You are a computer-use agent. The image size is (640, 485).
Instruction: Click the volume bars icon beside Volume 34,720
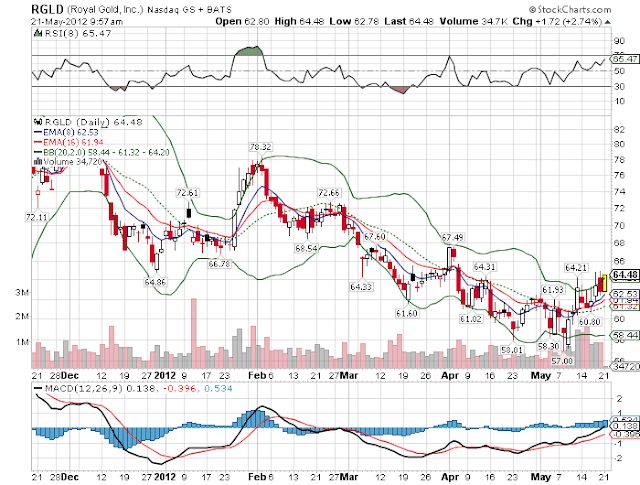38,162
